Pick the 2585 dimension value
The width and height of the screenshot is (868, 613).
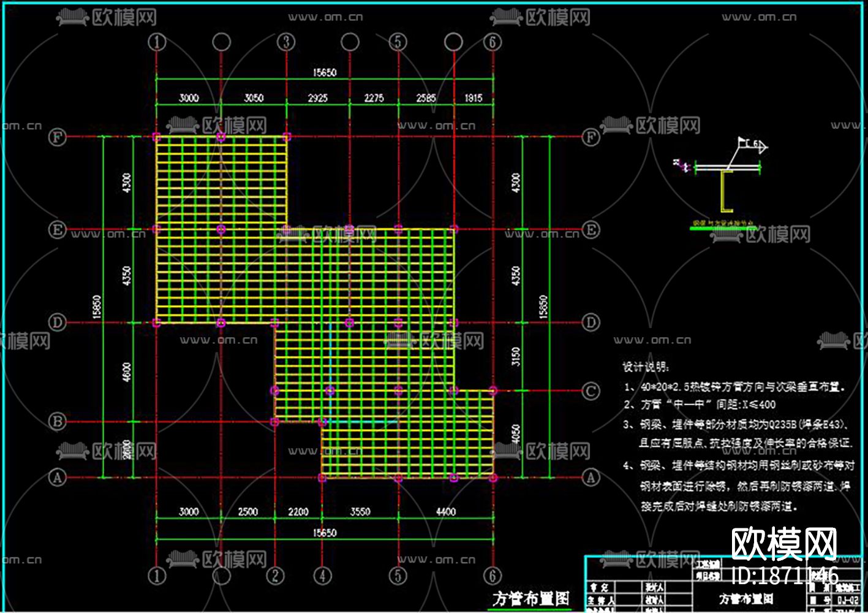tap(426, 98)
